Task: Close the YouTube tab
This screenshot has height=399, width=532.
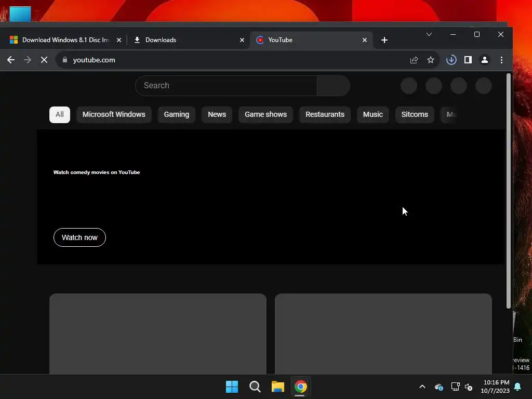Action: (364, 40)
